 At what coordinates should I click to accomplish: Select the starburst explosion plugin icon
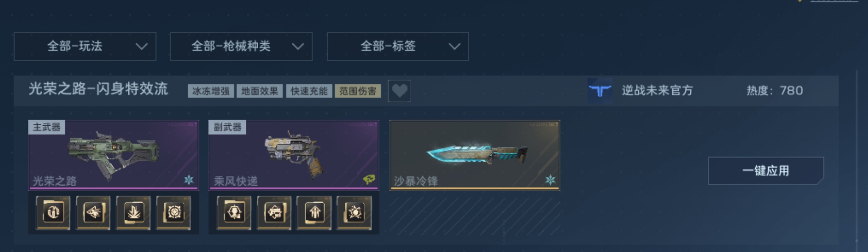click(x=354, y=213)
